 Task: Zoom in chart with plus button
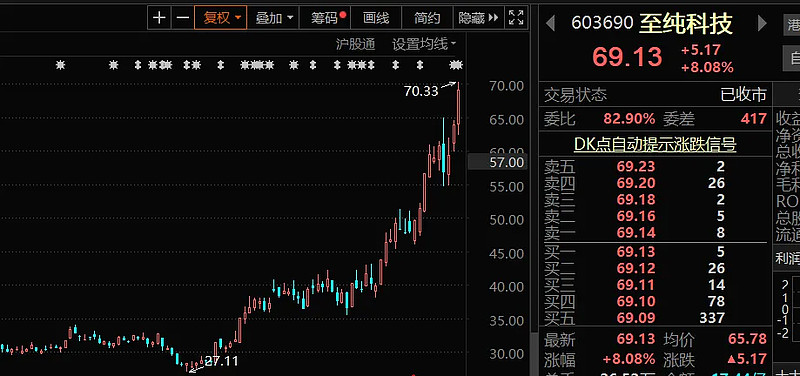click(160, 18)
